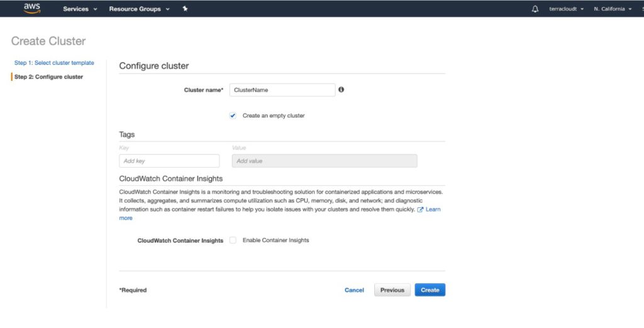Click the external link icon before Learn more

tap(420, 209)
